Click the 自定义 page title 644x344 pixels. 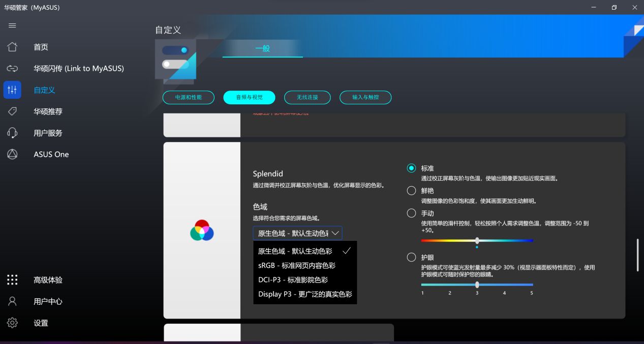pos(168,30)
